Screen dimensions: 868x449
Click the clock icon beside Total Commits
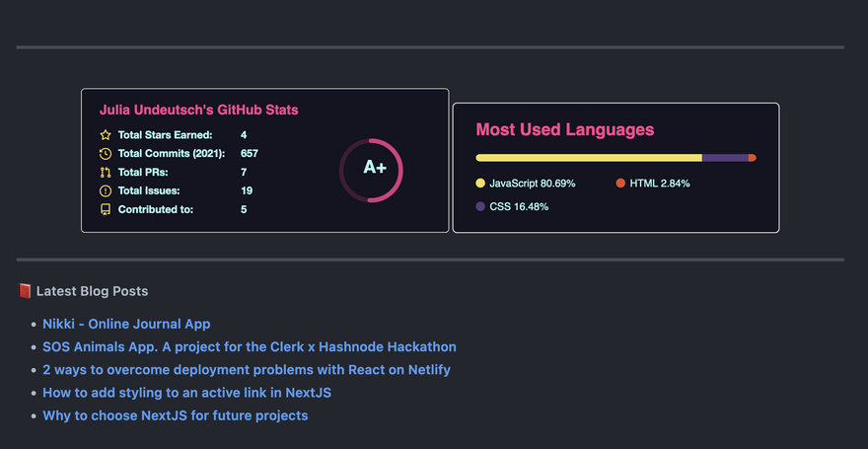click(x=106, y=154)
